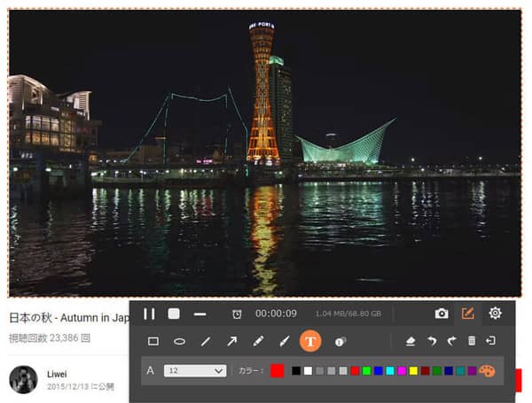Pause the screen recording

150,314
